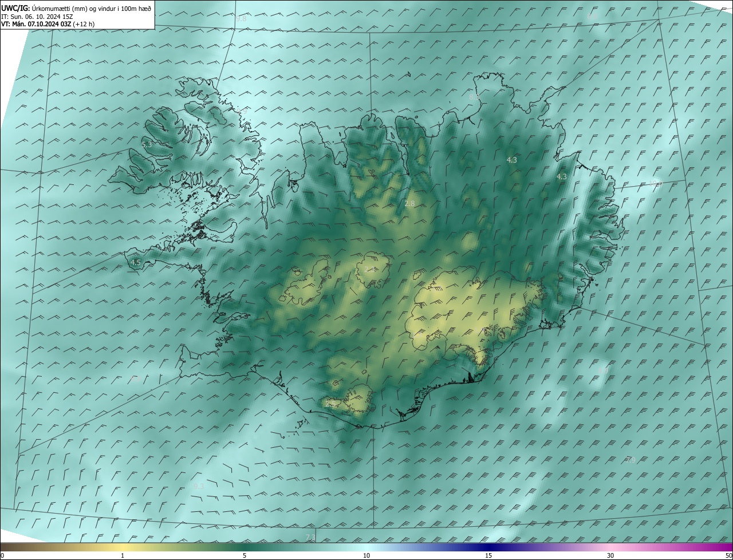This screenshot has height=560, width=733.
Task: Click the "0" tick on the color scale
Action: (x=2, y=556)
